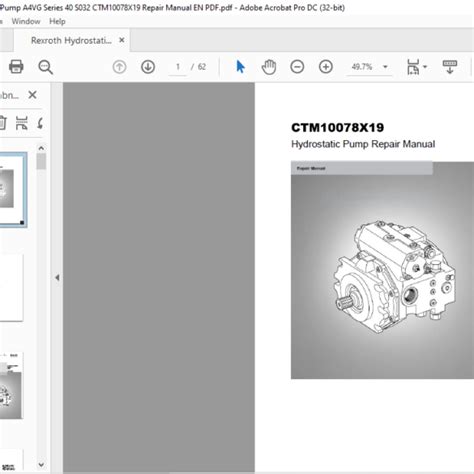Select the page 1 thumbnail
The image size is (474, 474).
(x=12, y=190)
